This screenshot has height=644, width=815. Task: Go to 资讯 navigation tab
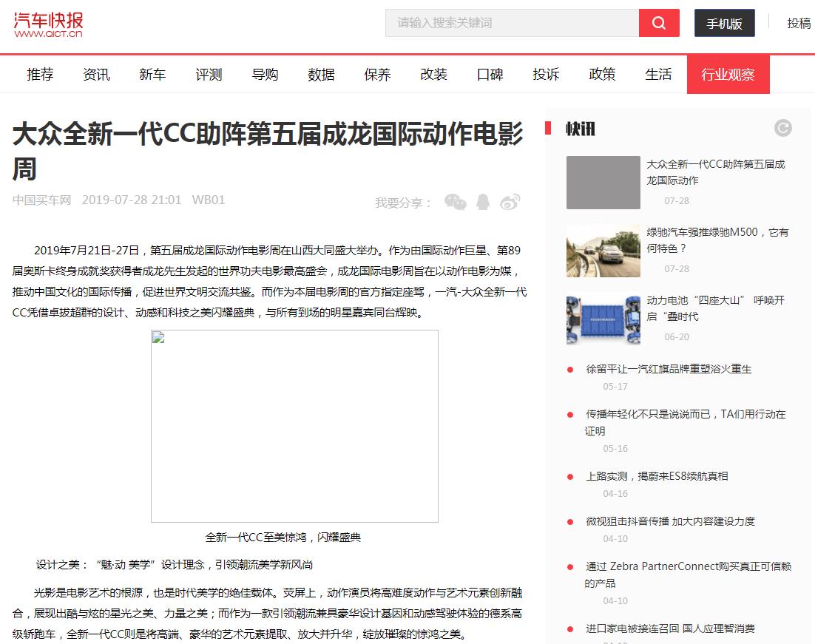pyautogui.click(x=96, y=75)
